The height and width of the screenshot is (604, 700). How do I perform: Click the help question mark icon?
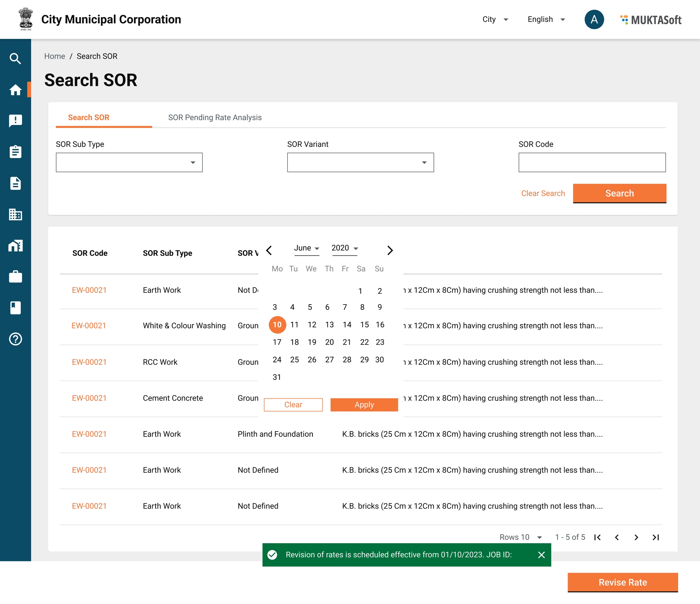coord(15,339)
